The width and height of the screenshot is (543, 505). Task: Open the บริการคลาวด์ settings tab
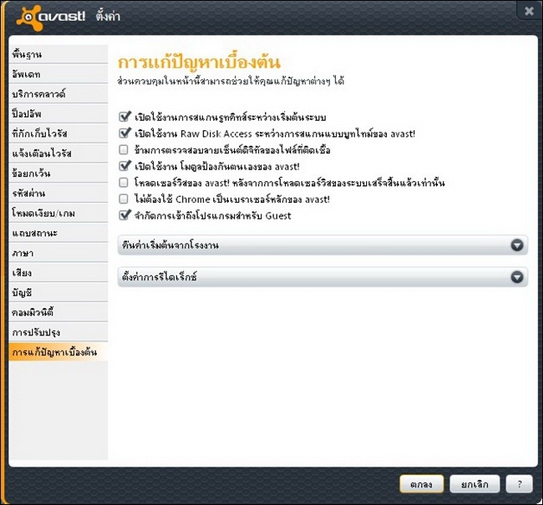pyautogui.click(x=59, y=94)
